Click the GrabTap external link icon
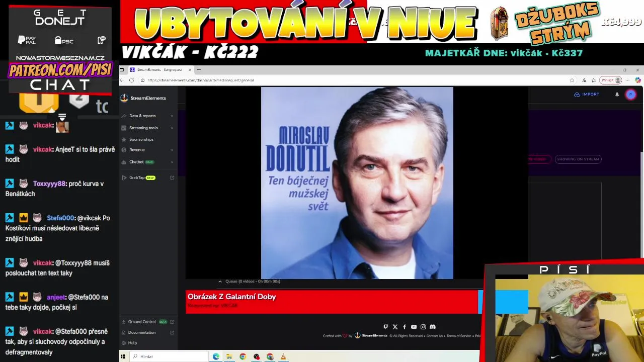This screenshot has width=644, height=362. click(172, 177)
